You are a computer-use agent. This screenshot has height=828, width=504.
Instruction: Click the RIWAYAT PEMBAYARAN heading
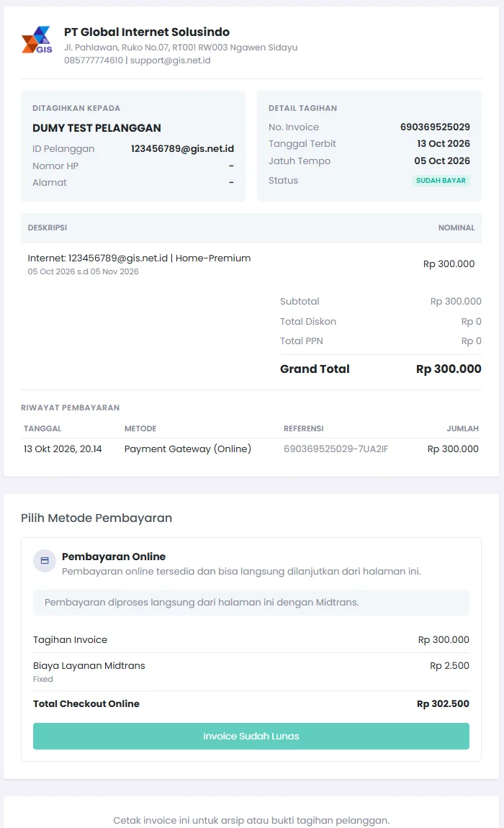pyautogui.click(x=71, y=408)
